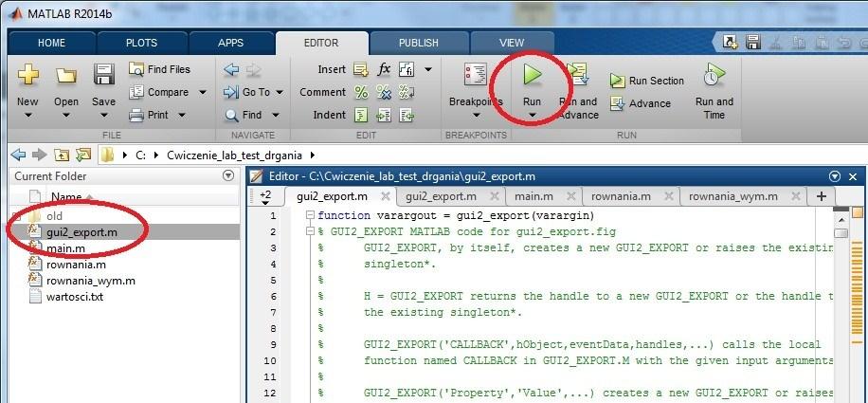Viewport: 868px width, 403px height.
Task: Click the Save floppy disk icon in FILE group
Action: tap(103, 74)
